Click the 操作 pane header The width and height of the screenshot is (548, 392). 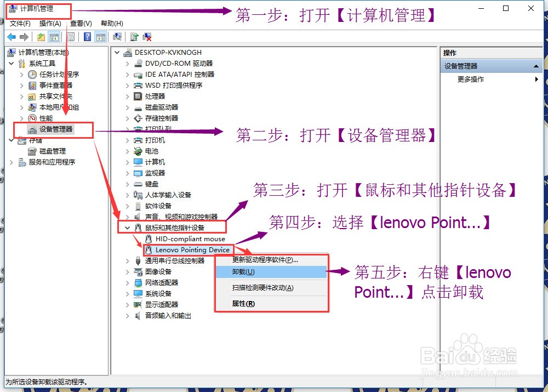pos(491,53)
